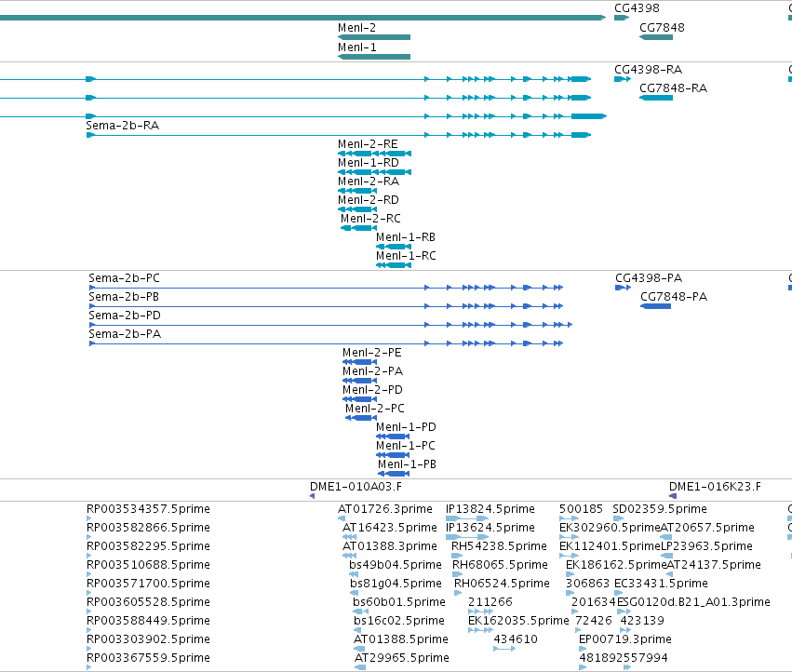Viewport: 792px width, 672px height.
Task: Select the DME1-016K23.F marker label
Action: point(715,487)
